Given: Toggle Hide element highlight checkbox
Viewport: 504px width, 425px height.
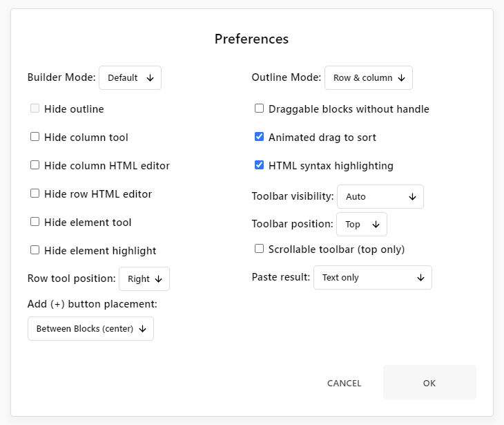Looking at the screenshot, I should coord(35,250).
